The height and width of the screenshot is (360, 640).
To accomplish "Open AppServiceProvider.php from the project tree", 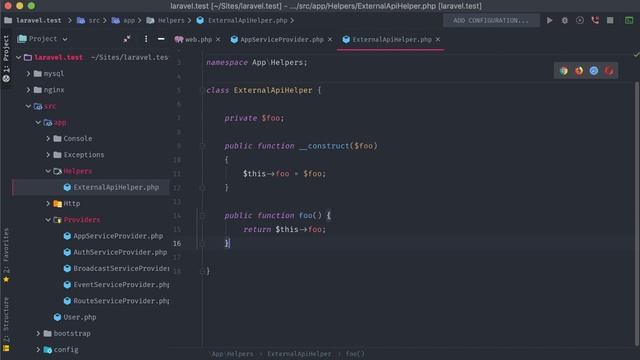I will click(118, 236).
